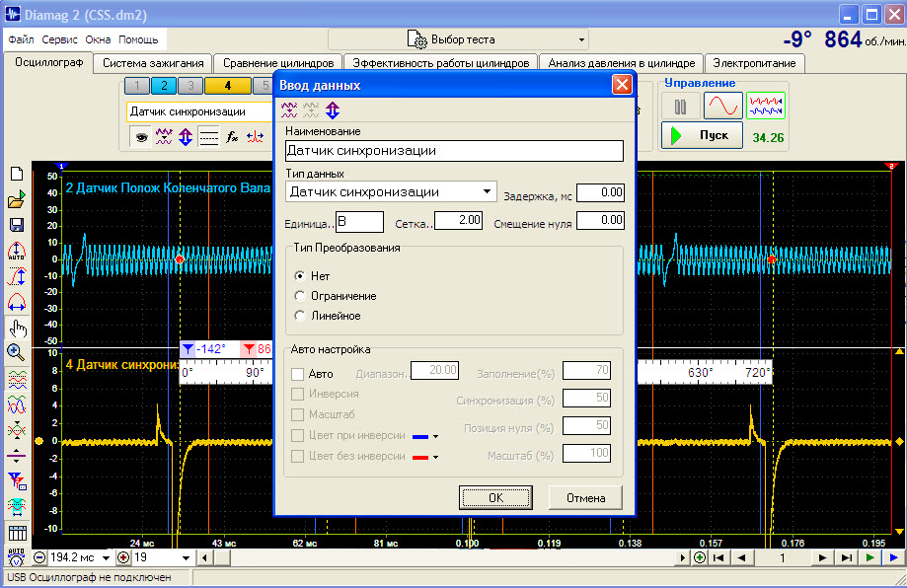Switch to the Электропитание tab
907x588 pixels.
(x=754, y=63)
